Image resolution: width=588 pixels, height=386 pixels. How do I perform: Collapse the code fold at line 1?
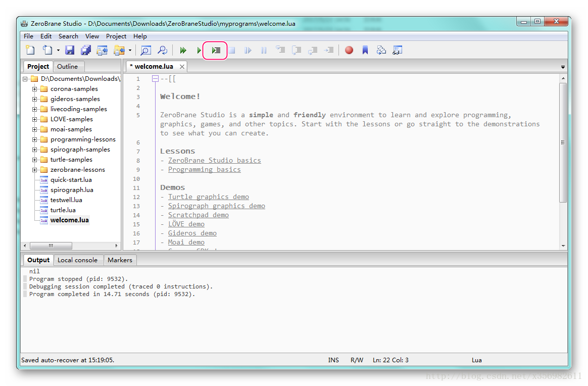point(155,79)
